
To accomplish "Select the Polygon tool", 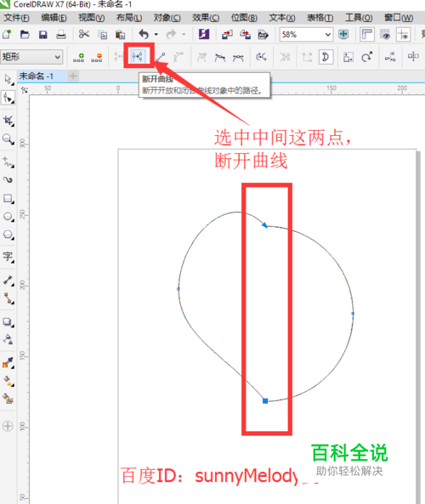I will [x=8, y=235].
